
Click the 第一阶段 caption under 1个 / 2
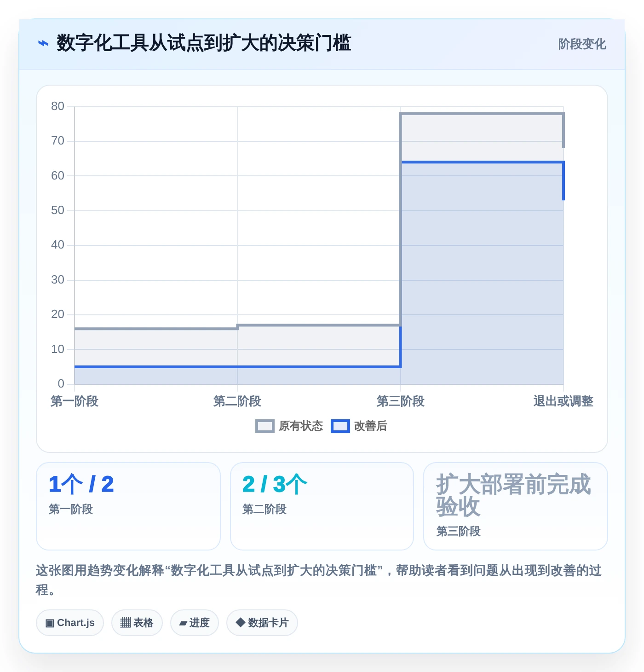coord(71,509)
